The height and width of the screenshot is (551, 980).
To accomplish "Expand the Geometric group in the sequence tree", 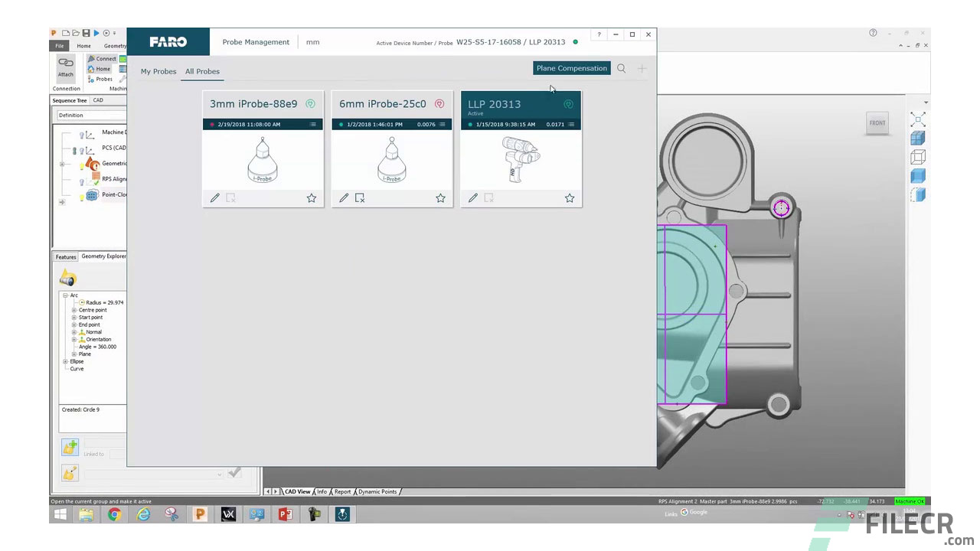I will [x=62, y=164].
